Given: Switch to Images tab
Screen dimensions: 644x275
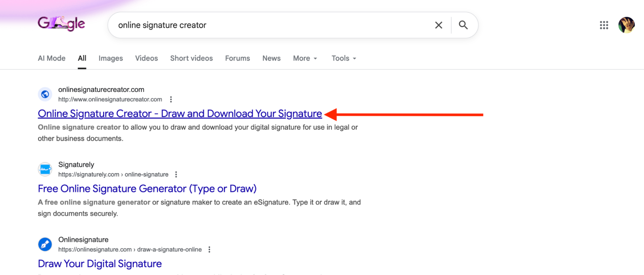Looking at the screenshot, I should pos(111,58).
